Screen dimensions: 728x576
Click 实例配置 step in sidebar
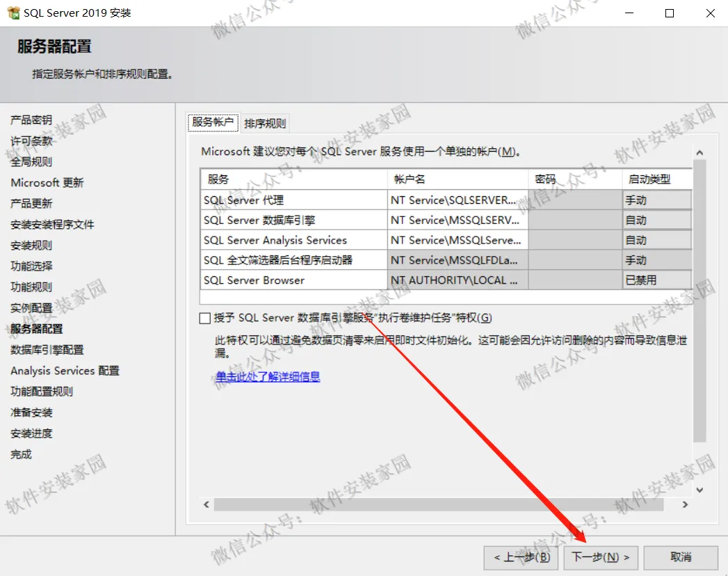tap(31, 308)
